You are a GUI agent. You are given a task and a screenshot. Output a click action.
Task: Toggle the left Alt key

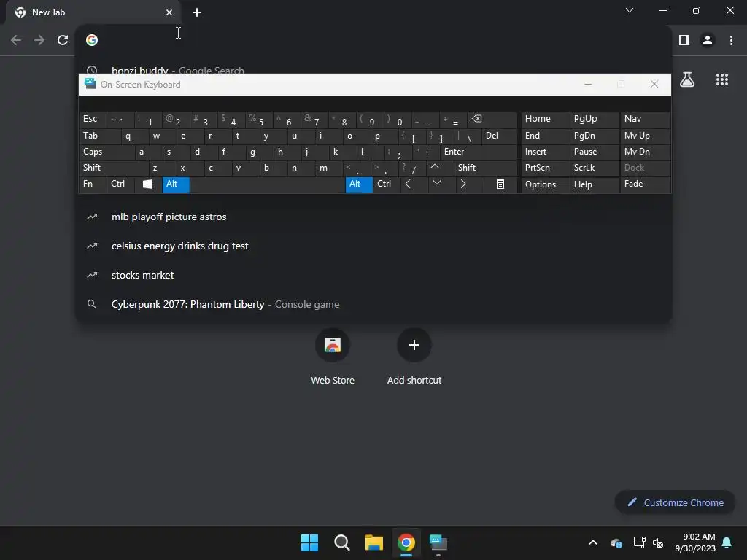tap(176, 184)
